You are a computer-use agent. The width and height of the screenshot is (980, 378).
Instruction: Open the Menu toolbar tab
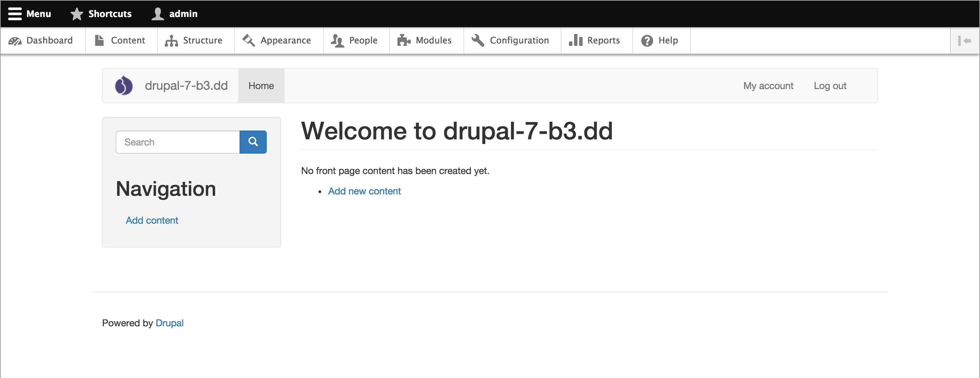(x=30, y=14)
